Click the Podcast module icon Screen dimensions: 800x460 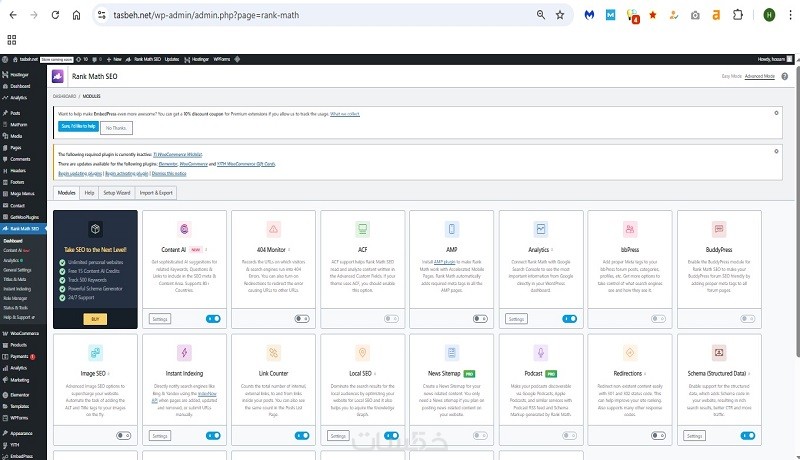point(541,352)
